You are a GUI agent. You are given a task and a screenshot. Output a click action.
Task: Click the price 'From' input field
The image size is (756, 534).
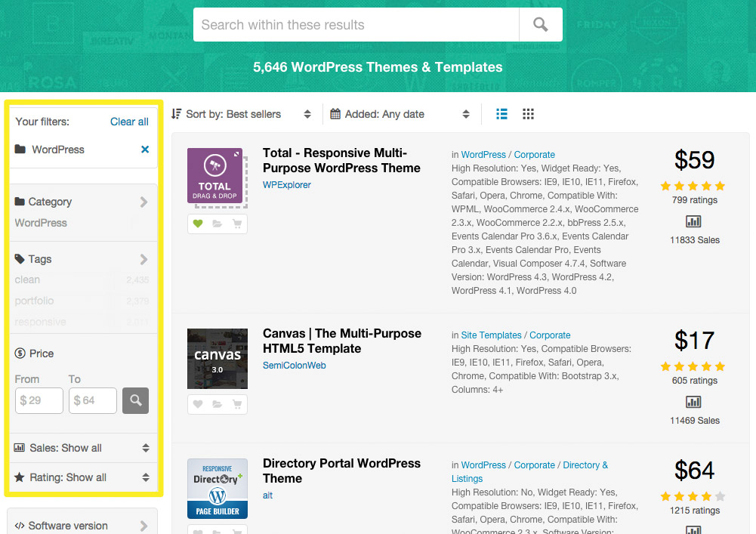click(x=39, y=400)
